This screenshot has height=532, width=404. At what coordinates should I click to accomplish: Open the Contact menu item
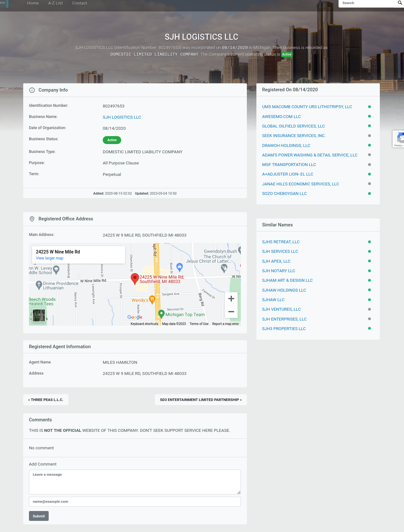pos(80,3)
